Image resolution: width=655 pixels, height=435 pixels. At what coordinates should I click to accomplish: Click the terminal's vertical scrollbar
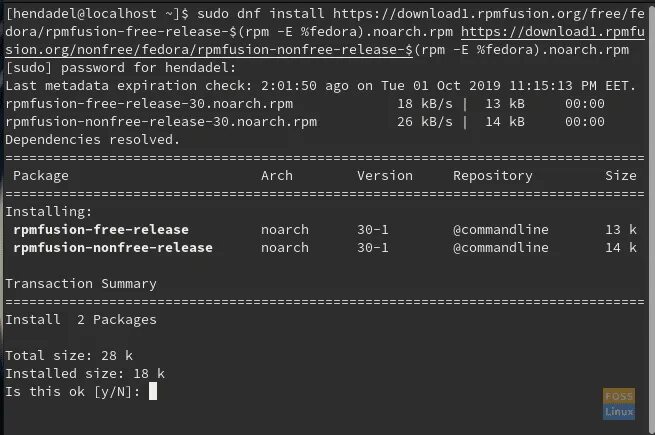652,217
